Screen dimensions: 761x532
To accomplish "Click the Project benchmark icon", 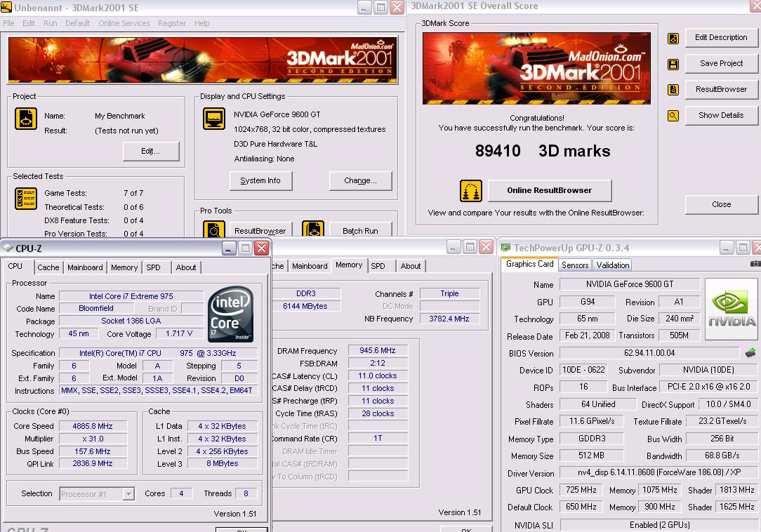I will (x=26, y=119).
